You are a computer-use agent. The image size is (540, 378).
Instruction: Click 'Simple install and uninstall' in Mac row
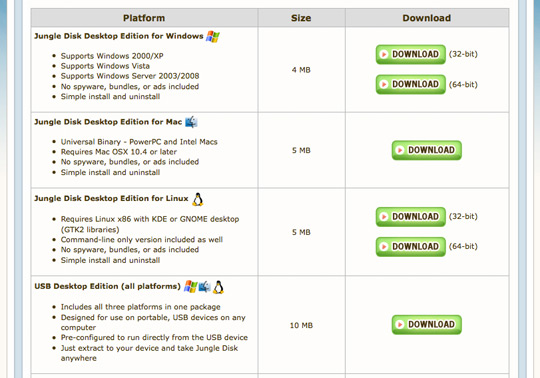[x=110, y=172]
